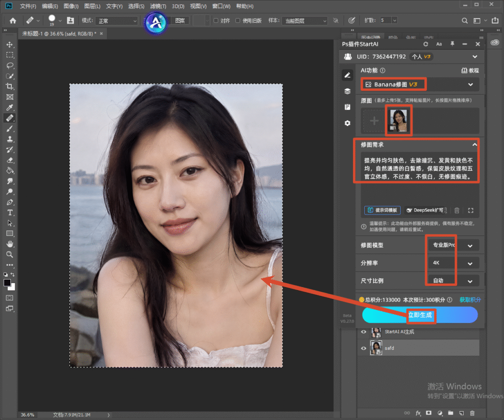Hide the safd layer
504x420 pixels.
point(364,348)
